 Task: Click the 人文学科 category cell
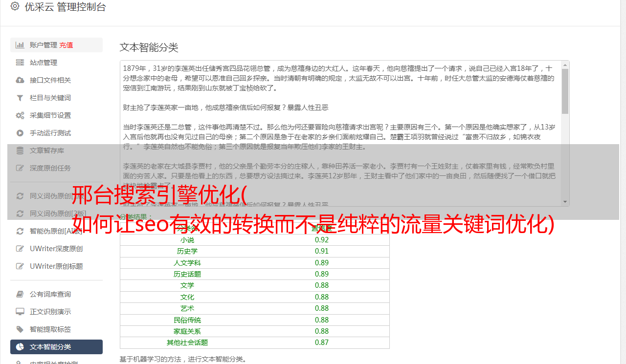click(187, 263)
